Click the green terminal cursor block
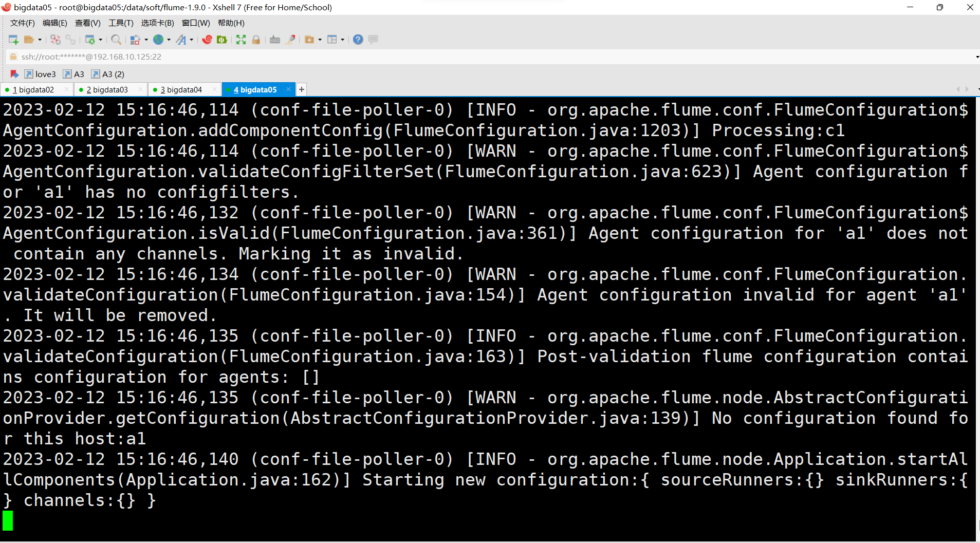Image resolution: width=980 pixels, height=543 pixels. pyautogui.click(x=8, y=520)
